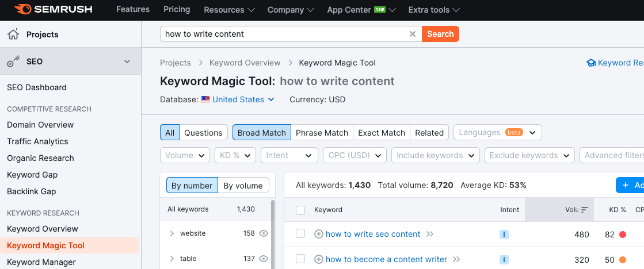
Task: Select the Questions tab
Action: click(203, 133)
